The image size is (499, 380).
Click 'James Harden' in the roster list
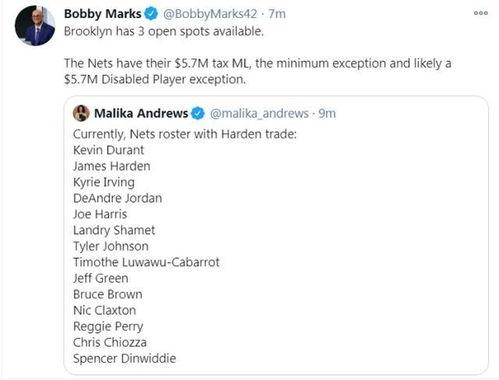pyautogui.click(x=112, y=166)
